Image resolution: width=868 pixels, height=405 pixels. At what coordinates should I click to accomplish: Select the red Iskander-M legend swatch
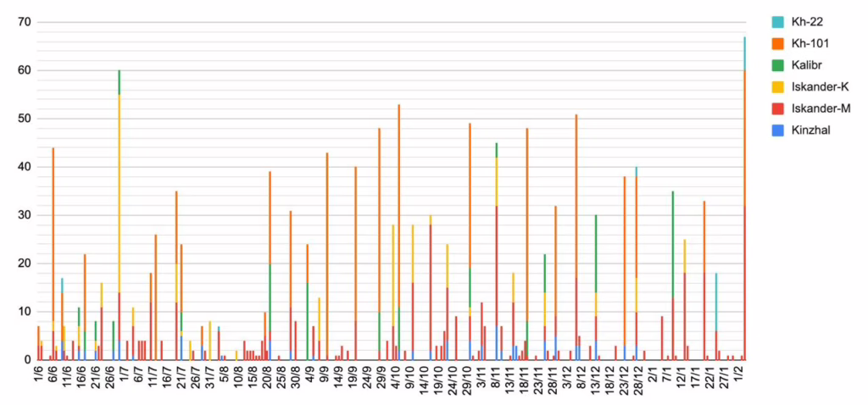pyautogui.click(x=776, y=108)
